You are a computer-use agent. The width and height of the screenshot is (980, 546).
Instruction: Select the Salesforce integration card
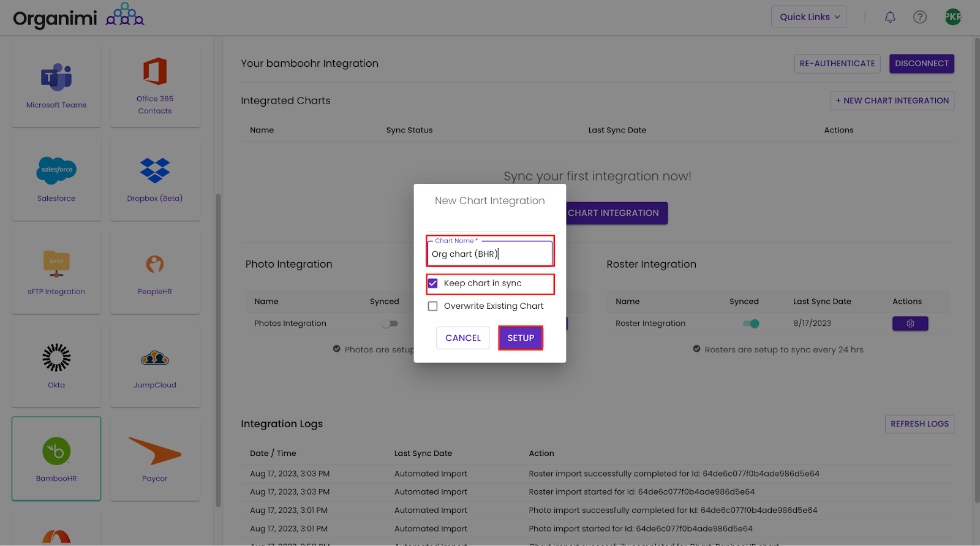pos(56,178)
